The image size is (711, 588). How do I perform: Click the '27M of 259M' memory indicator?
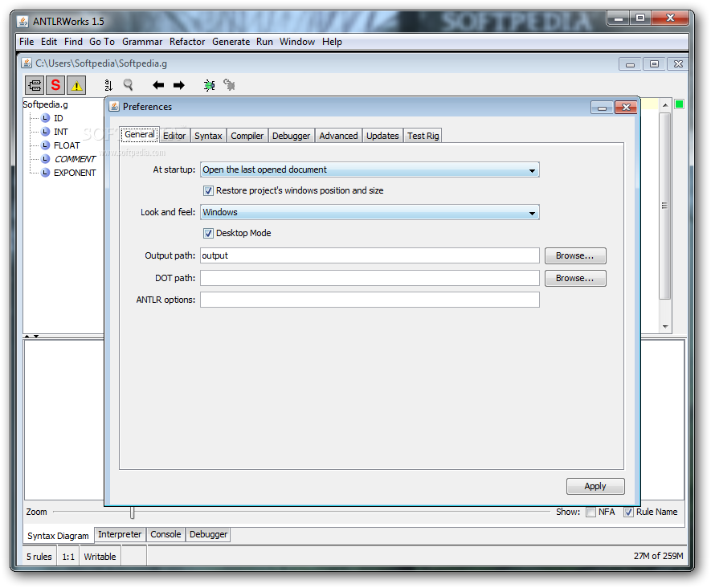(658, 556)
